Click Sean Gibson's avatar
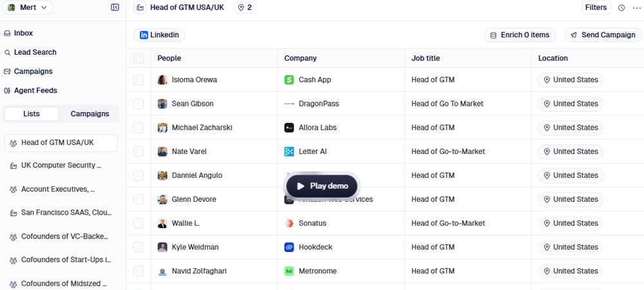This screenshot has height=290, width=644. pyautogui.click(x=163, y=104)
